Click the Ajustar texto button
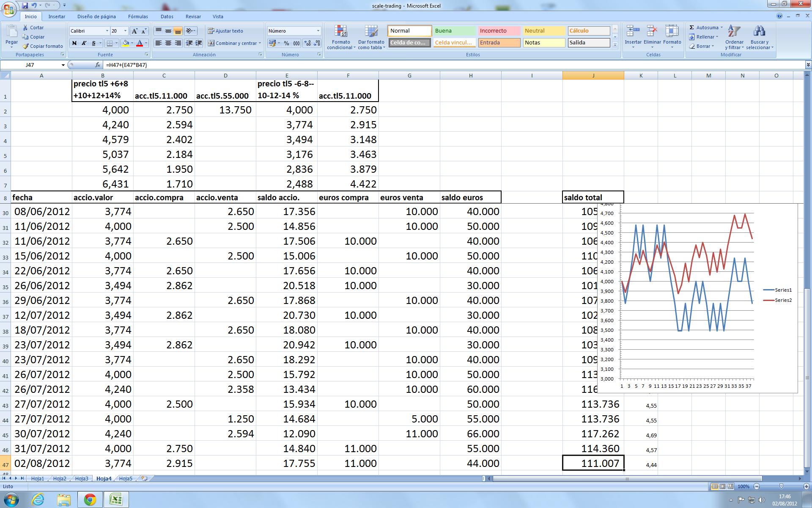Screen dimensions: 812x508 tap(225, 31)
